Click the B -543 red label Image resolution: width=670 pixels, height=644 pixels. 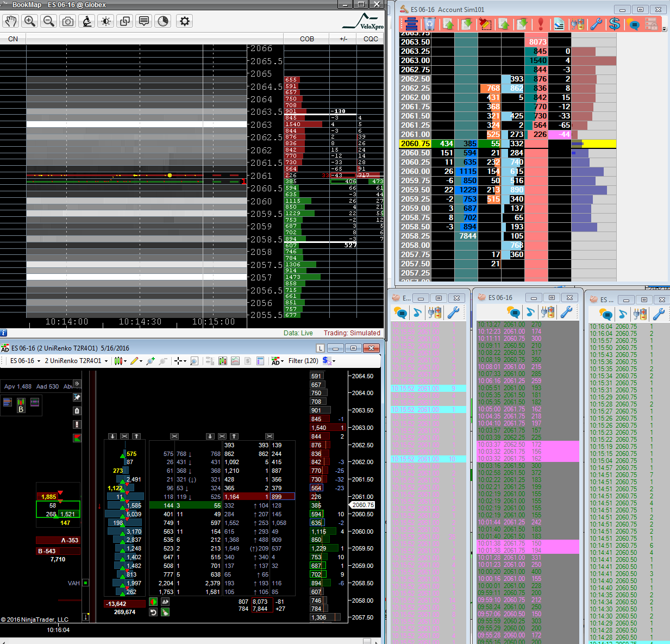pos(58,551)
